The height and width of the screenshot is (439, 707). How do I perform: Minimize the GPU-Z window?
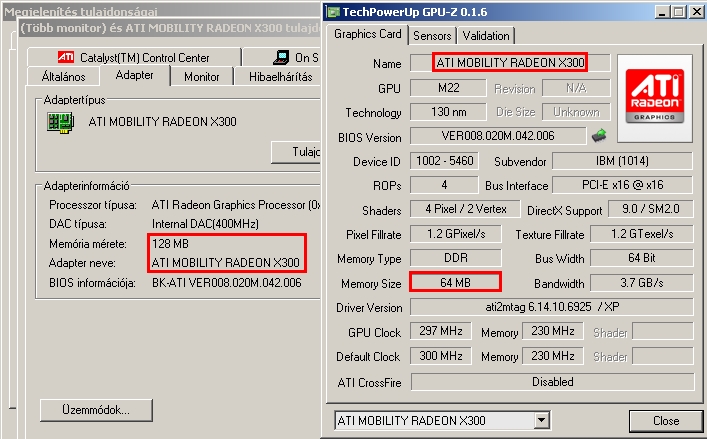point(662,12)
